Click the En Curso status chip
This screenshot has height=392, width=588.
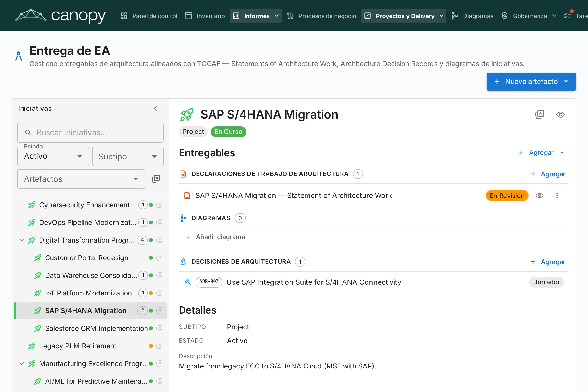coord(228,132)
